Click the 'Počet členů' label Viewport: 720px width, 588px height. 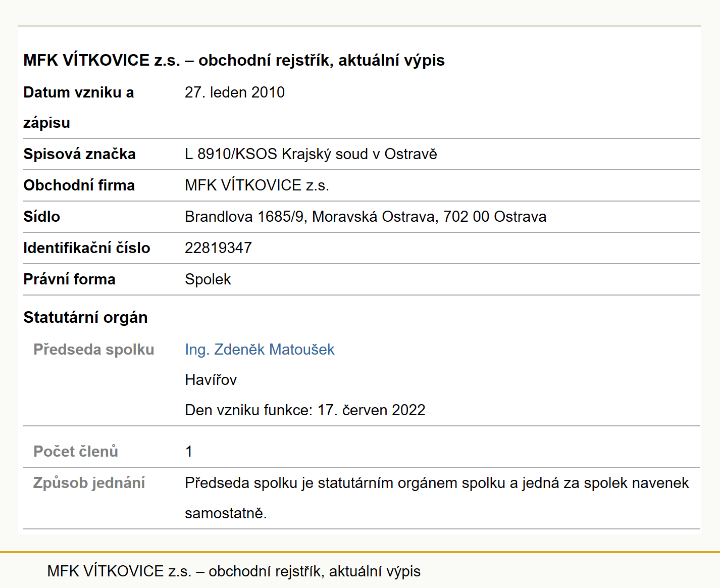pos(76,452)
